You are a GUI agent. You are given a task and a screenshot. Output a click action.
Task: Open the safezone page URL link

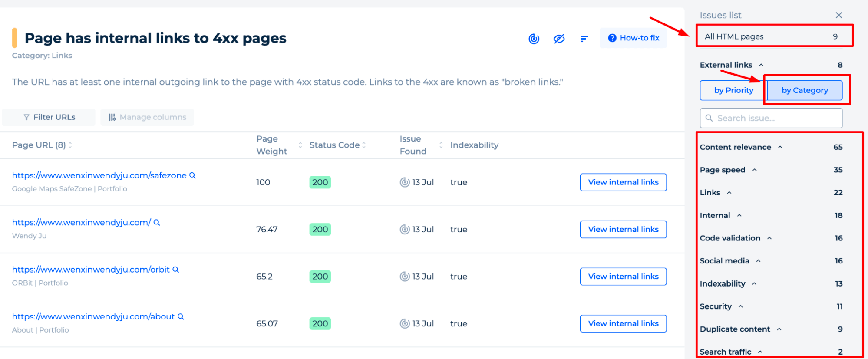tap(99, 175)
